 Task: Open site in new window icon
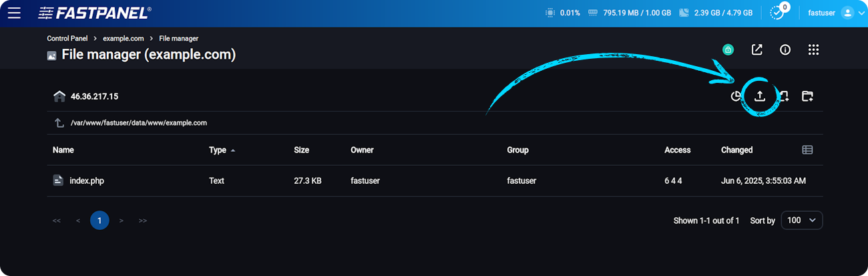coord(756,49)
